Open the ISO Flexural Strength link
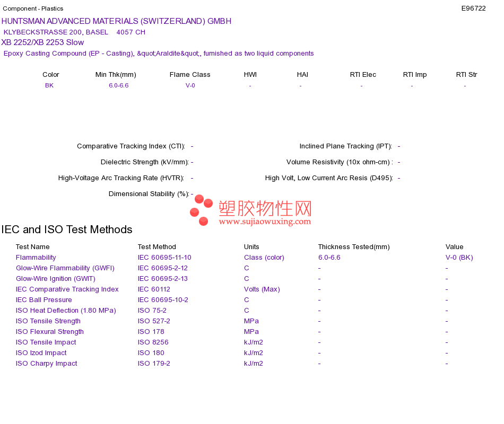This screenshot has height=424, width=504. tap(50, 331)
